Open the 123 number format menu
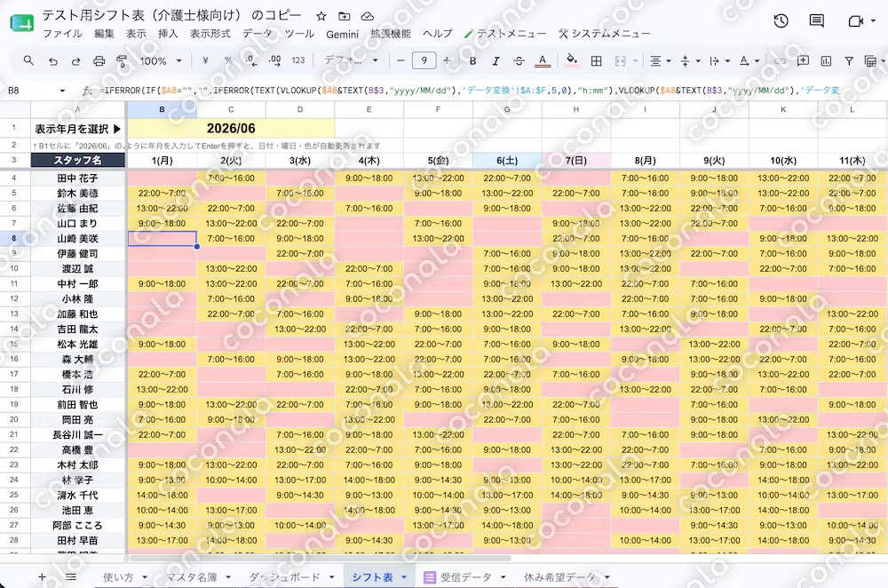Image resolution: width=888 pixels, height=588 pixels. 298,60
